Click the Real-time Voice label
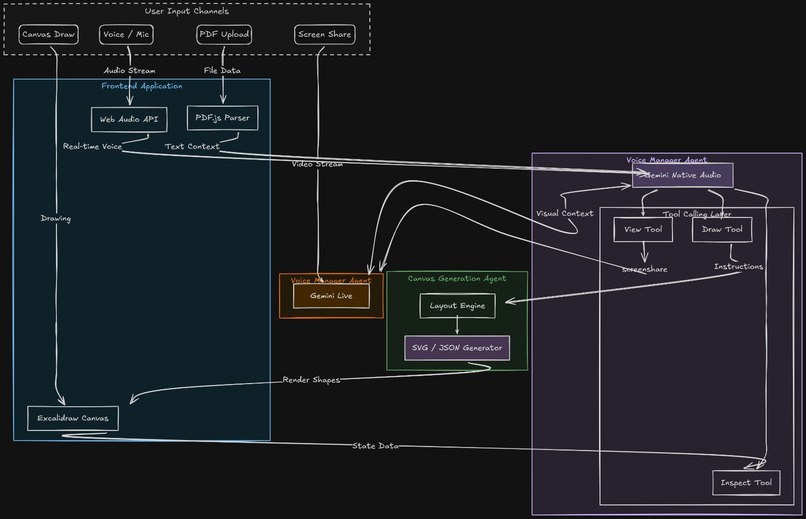 click(x=93, y=146)
